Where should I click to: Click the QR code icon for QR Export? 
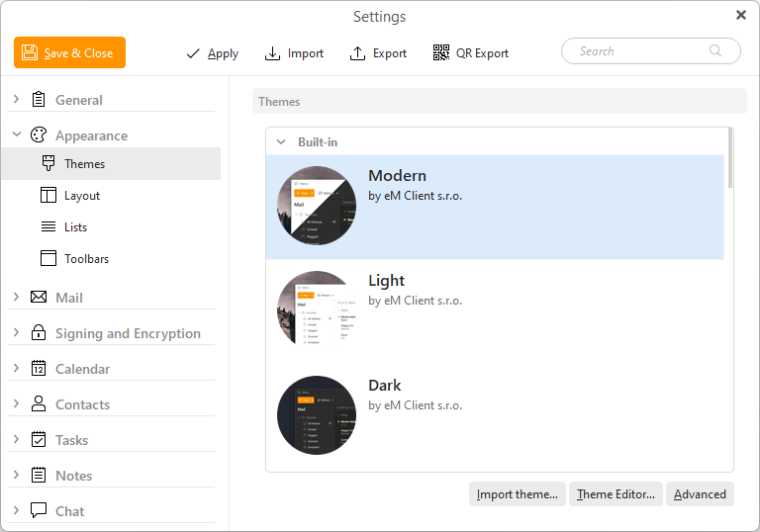coord(441,52)
